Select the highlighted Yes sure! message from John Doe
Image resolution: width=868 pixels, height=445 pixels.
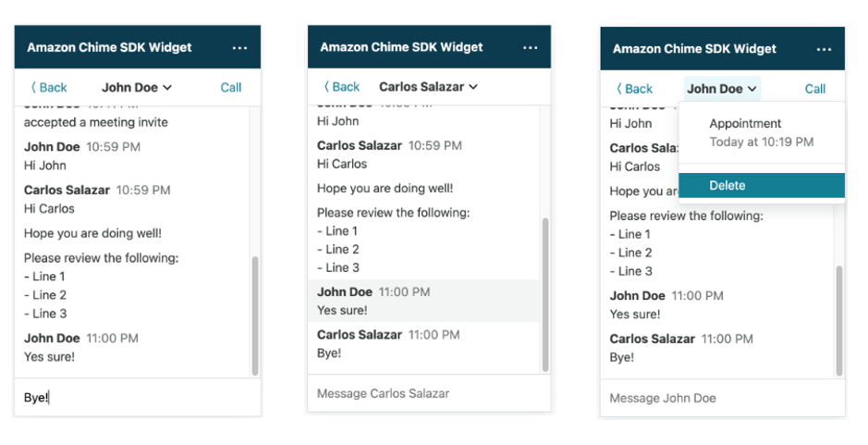point(423,301)
